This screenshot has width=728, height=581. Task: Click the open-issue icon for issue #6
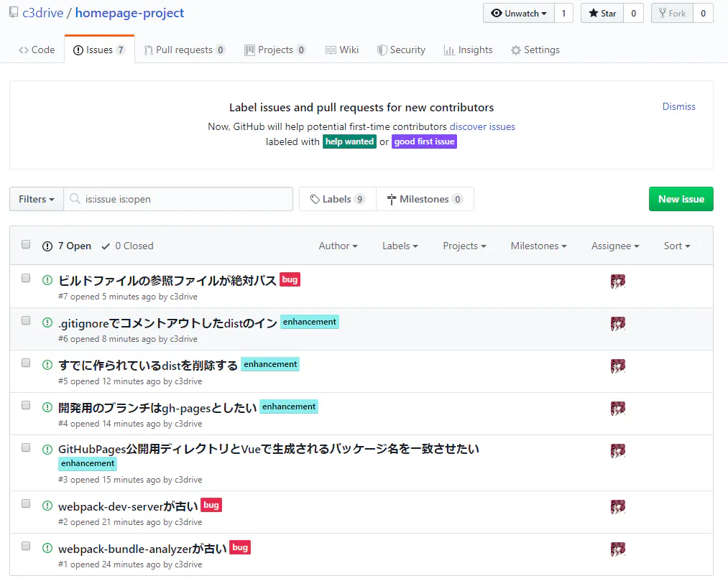click(x=47, y=322)
